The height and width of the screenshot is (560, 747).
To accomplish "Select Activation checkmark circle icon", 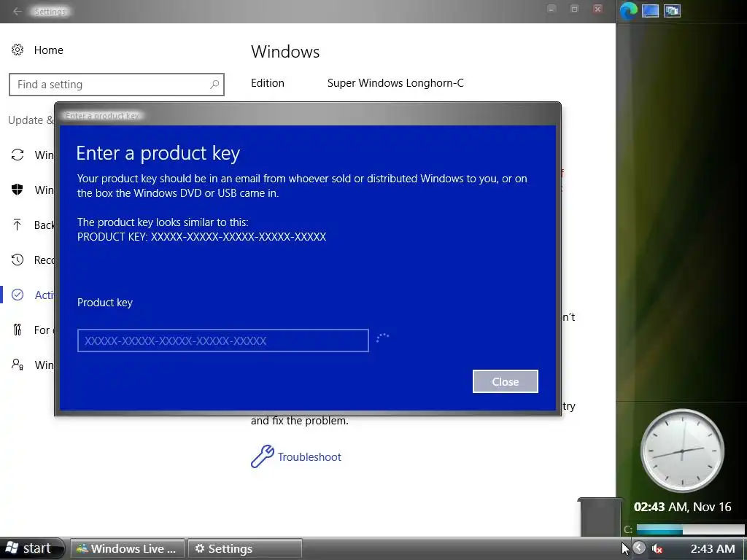I will click(x=18, y=295).
